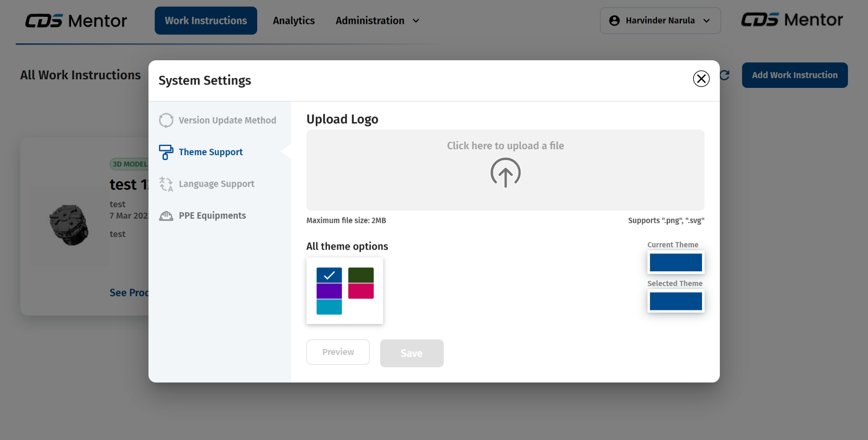This screenshot has height=440, width=868.
Task: Click the Add Work Instruction button
Action: tap(794, 75)
